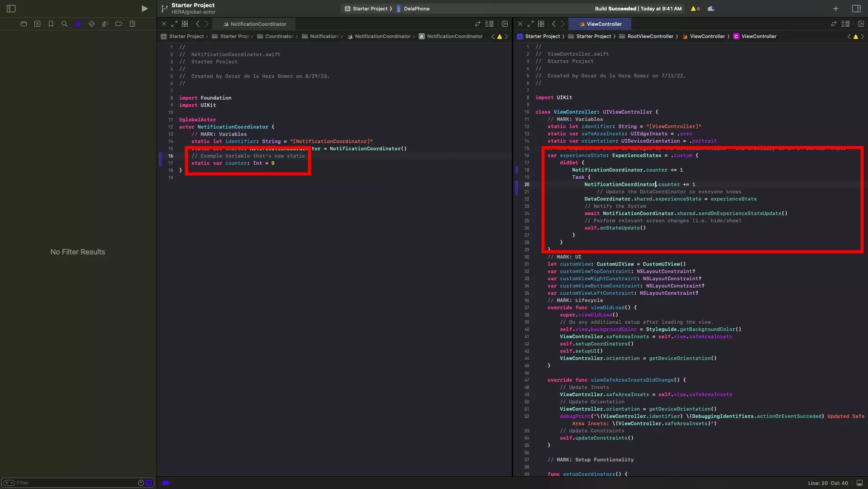Select the ViewController tab
Viewport: 868px width, 489px height.
click(x=600, y=24)
